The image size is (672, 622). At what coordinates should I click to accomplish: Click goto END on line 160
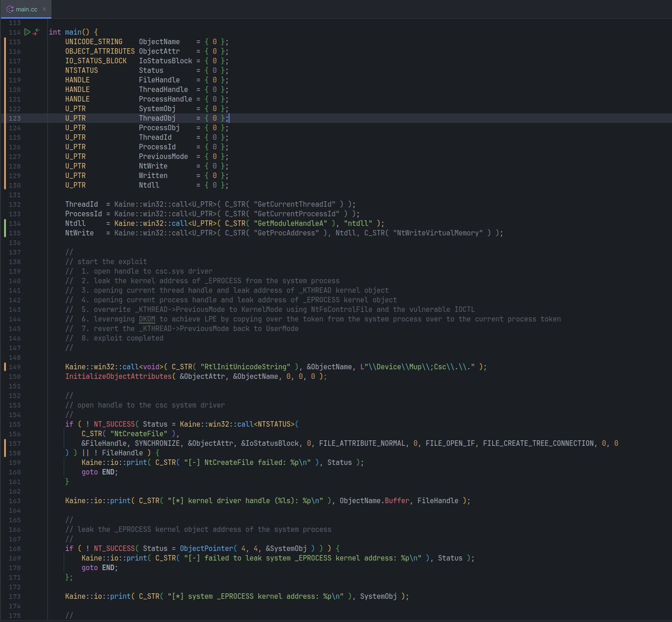click(100, 472)
